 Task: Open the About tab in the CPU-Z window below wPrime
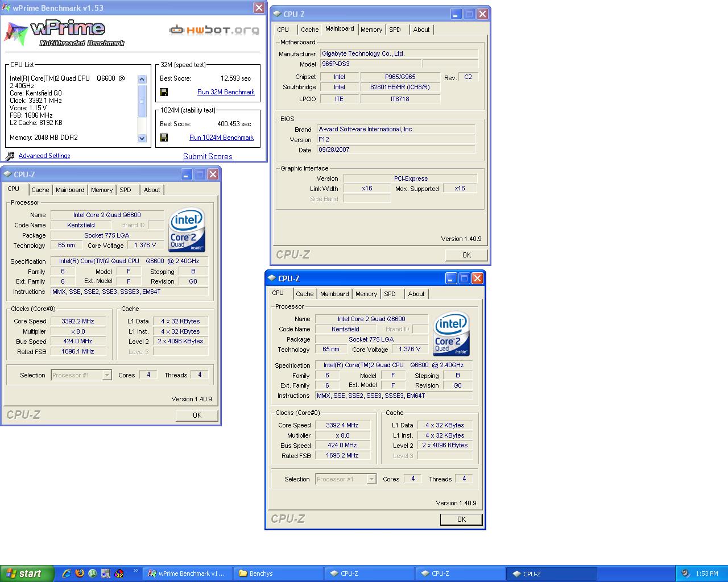(152, 190)
